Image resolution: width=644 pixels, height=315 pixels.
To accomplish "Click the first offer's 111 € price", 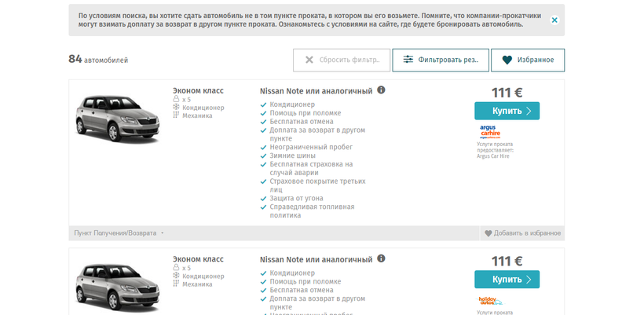I will pos(507,92).
